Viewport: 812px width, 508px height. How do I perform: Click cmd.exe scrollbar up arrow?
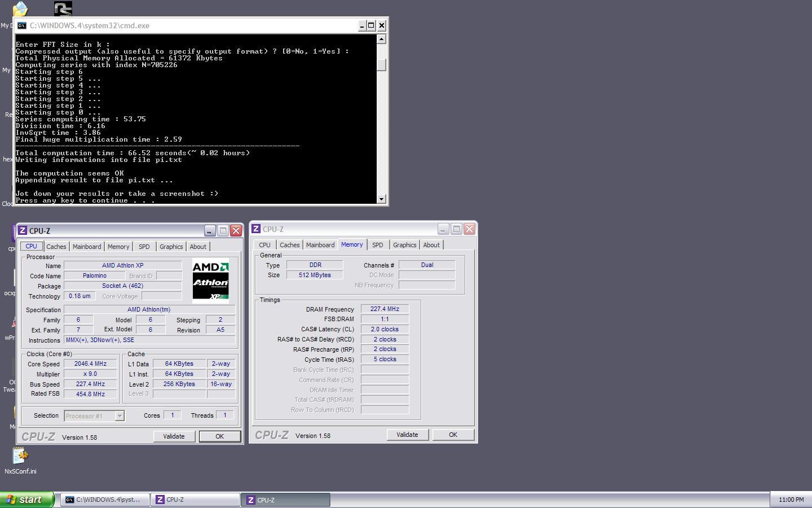[382, 39]
